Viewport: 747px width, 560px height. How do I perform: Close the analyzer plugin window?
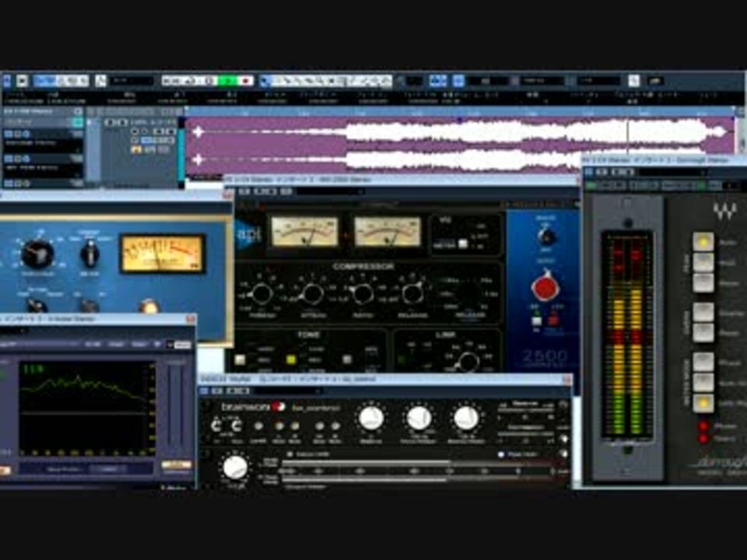coord(191,319)
